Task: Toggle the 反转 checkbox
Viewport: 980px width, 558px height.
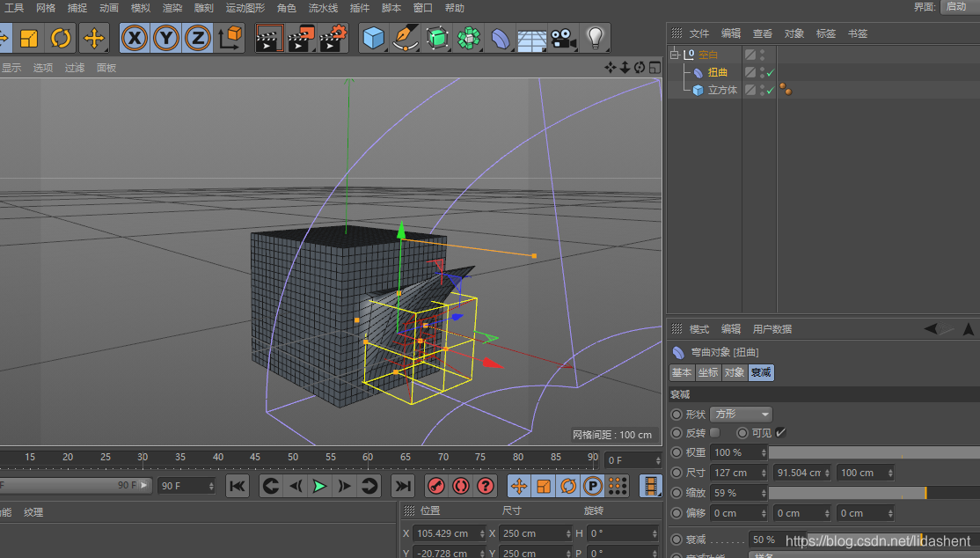Action: pyautogui.click(x=714, y=432)
